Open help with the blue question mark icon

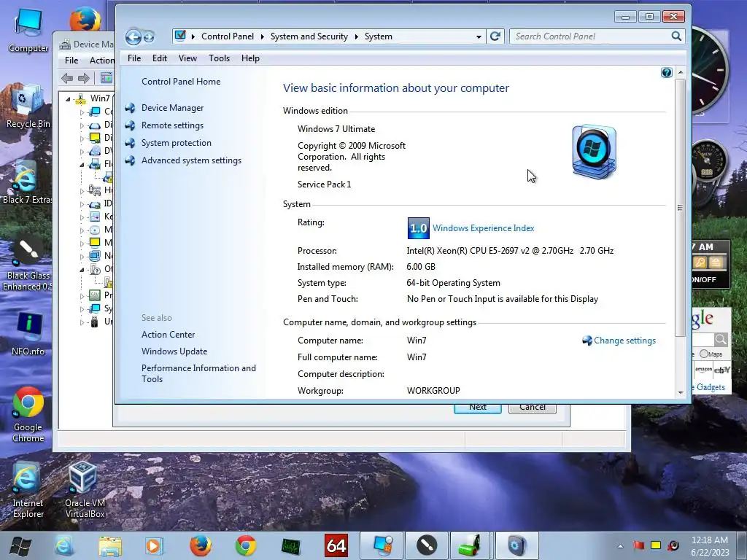tap(667, 72)
